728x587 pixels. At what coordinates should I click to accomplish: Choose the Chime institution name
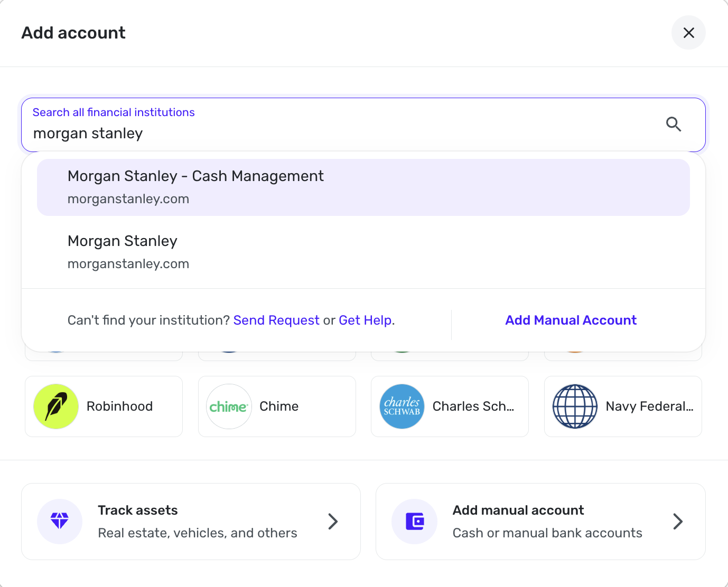coord(279,406)
